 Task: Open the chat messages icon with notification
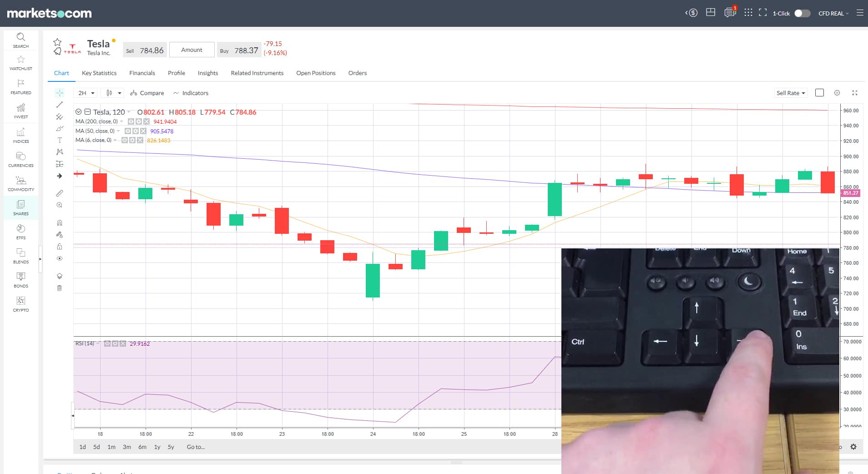[x=730, y=12]
